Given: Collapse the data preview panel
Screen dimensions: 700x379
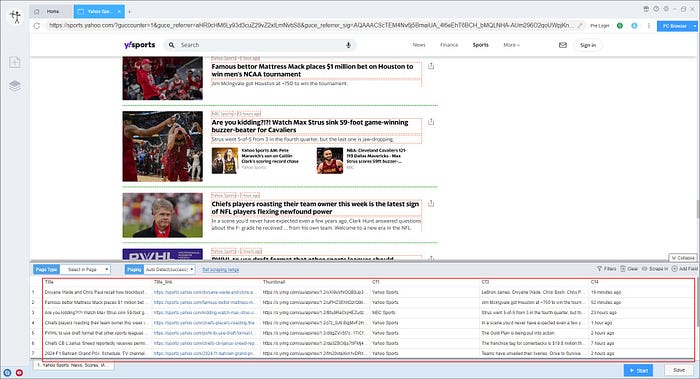Looking at the screenshot, I should coord(683,258).
